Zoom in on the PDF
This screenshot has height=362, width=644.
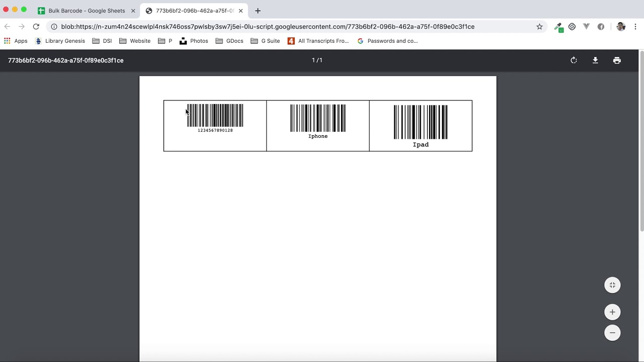pos(612,312)
